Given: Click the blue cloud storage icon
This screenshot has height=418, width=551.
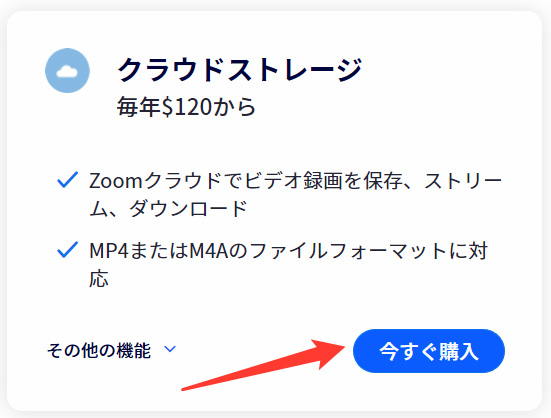Looking at the screenshot, I should (x=67, y=71).
